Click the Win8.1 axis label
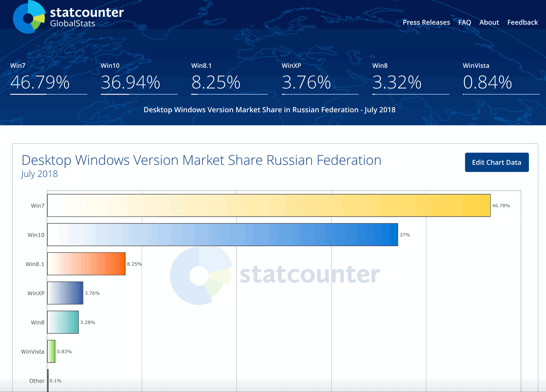 coord(35,264)
